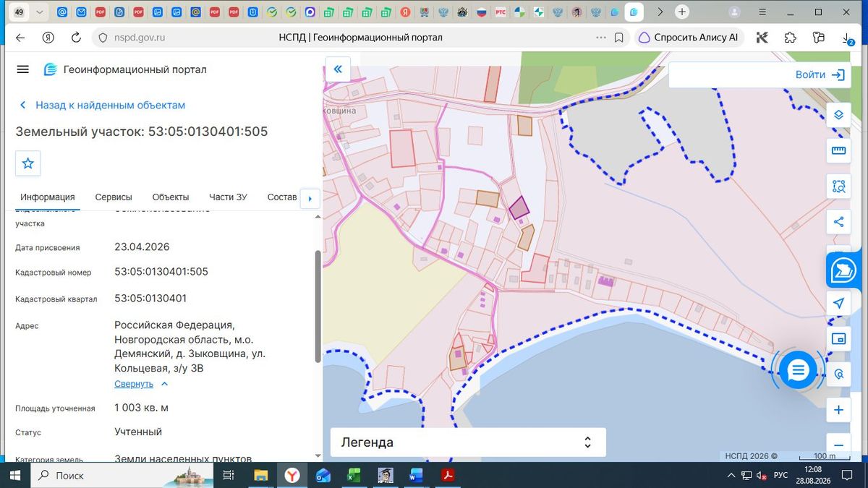This screenshot has height=488, width=868.
Task: Locate me with the navigation arrow tool
Action: coord(839,304)
